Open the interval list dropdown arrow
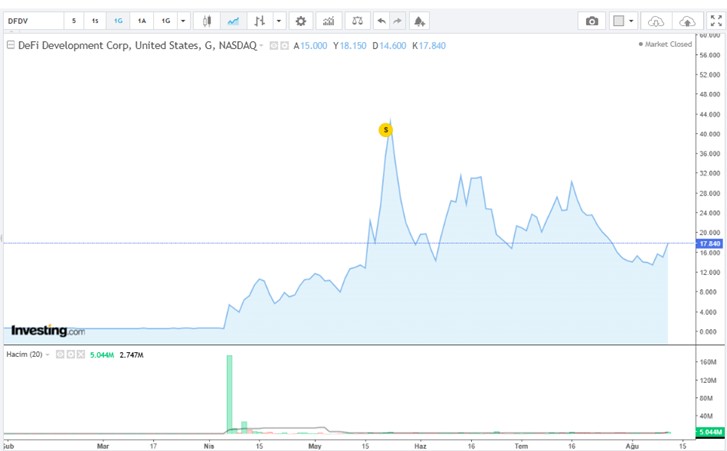The height and width of the screenshot is (451, 727). point(184,21)
